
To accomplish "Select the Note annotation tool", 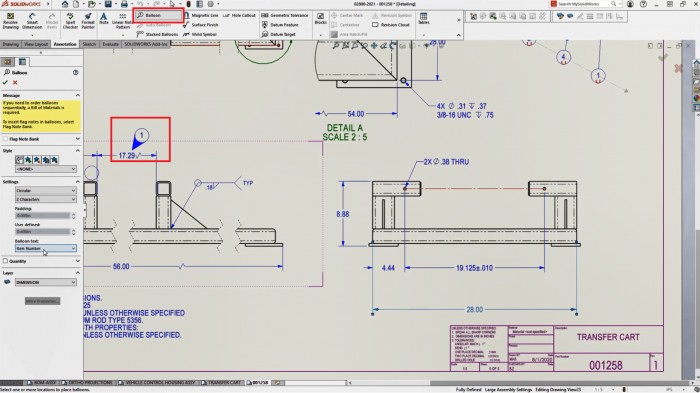I will point(104,19).
